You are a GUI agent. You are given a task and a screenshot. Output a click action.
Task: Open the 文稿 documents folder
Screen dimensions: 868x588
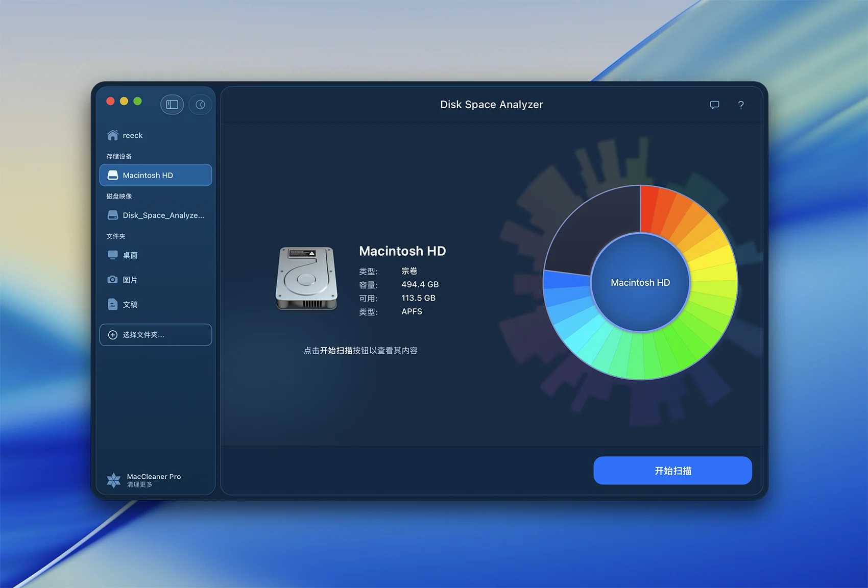point(130,305)
